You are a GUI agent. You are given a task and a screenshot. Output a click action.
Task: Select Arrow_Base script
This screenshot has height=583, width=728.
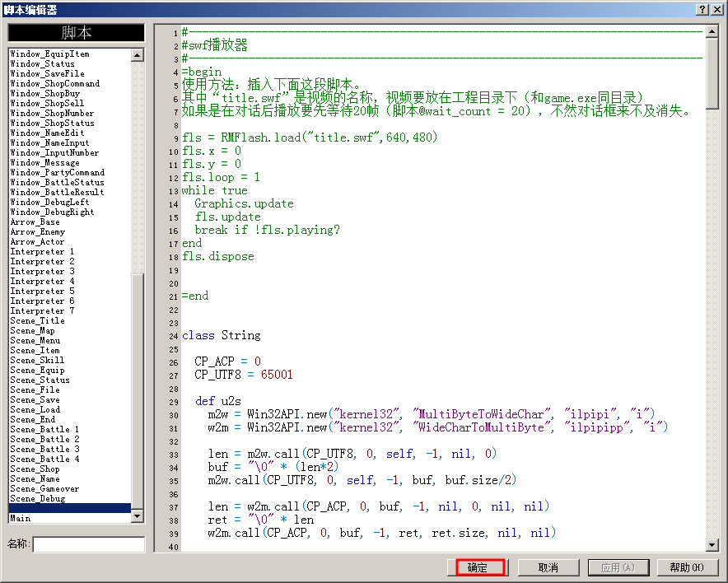pos(35,222)
